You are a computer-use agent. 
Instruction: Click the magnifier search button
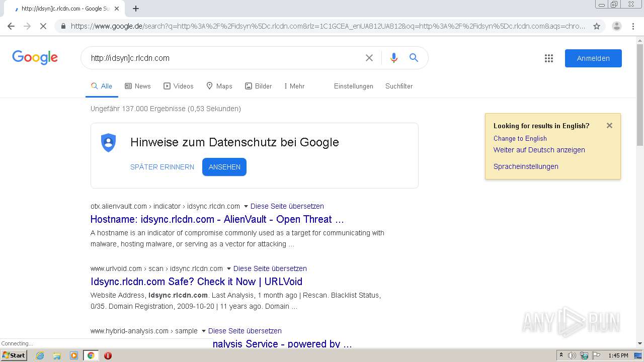(x=414, y=58)
